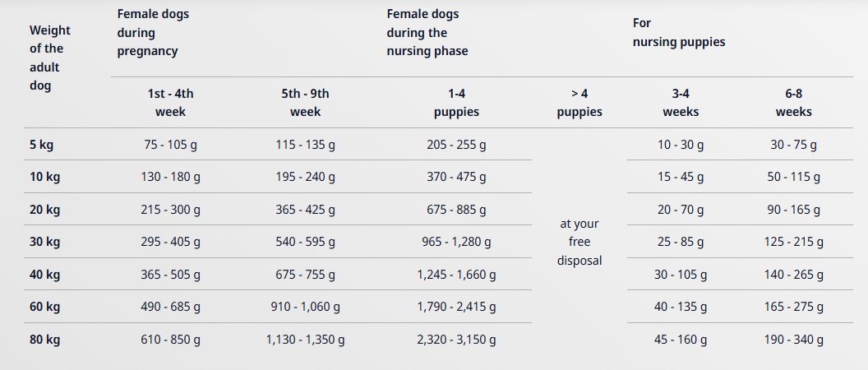The width and height of the screenshot is (868, 370).
Task: Select the '165 - 275 g' cell
Action: coord(793,307)
